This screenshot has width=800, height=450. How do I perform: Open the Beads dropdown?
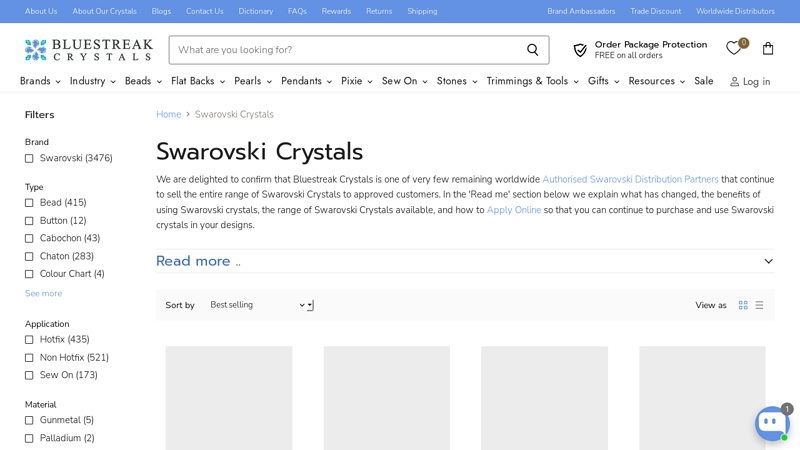[x=143, y=81]
